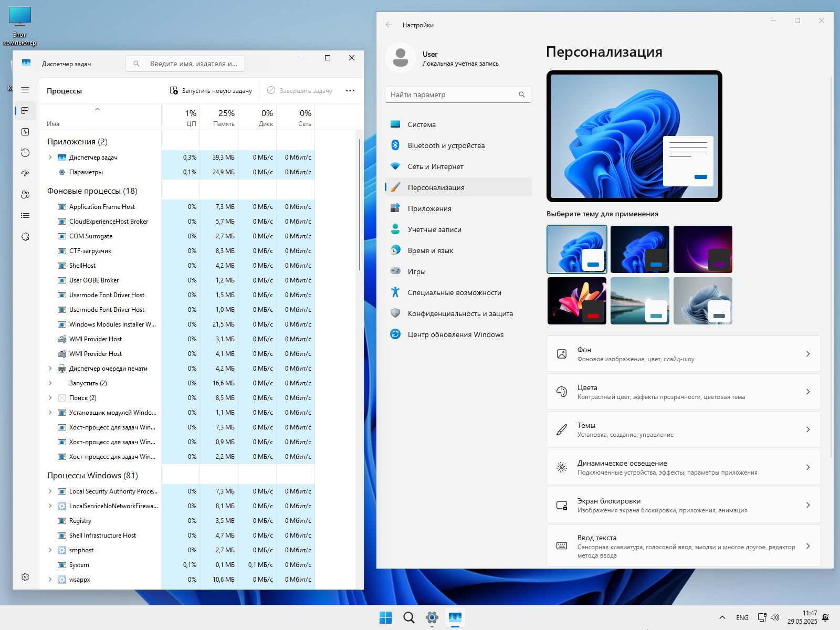Select lake landscape theme thumbnail
This screenshot has width=840, height=630.
click(640, 301)
